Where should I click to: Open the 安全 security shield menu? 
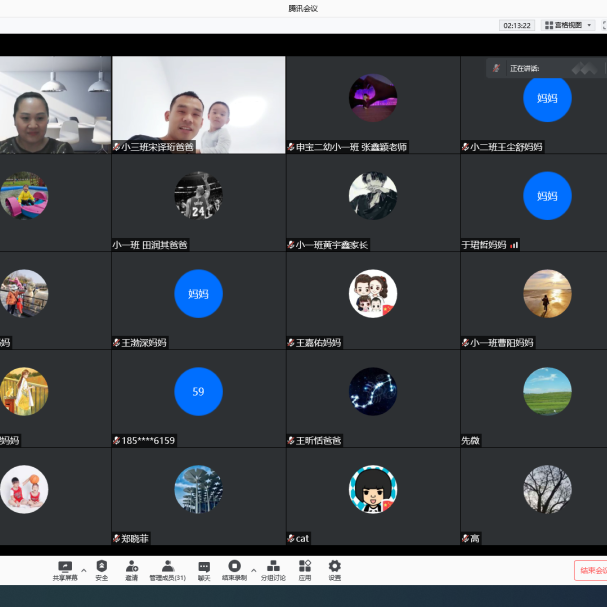tap(101, 570)
